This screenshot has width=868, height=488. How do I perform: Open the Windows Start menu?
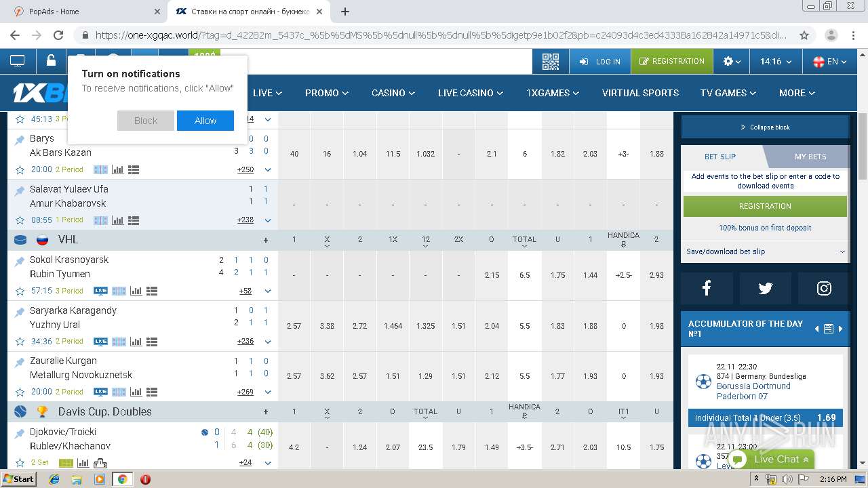[x=18, y=479]
